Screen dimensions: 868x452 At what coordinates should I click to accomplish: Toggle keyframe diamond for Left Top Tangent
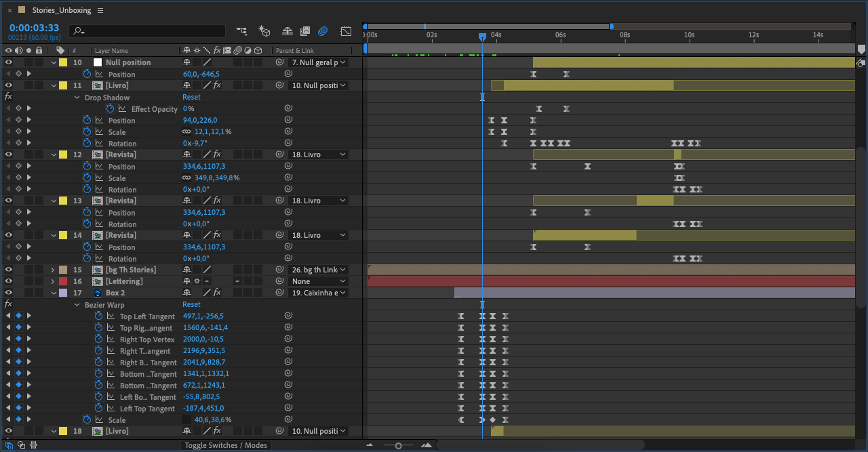[18, 408]
